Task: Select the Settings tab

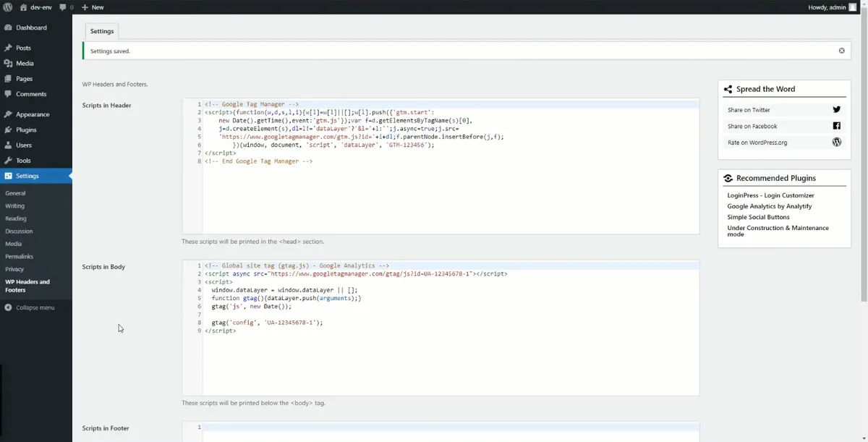Action: [x=102, y=31]
